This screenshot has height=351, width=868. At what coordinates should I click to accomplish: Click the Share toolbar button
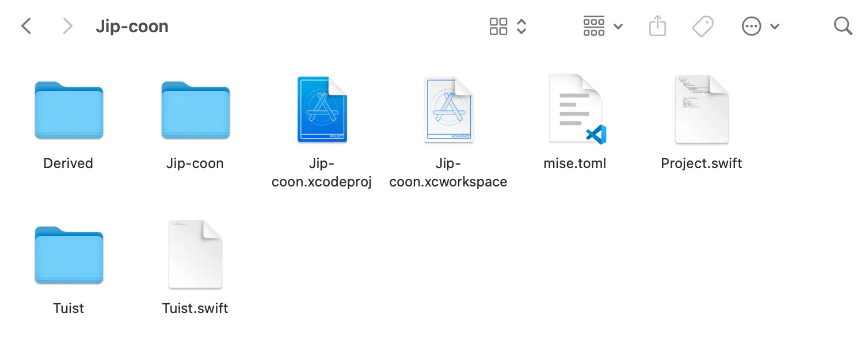tap(657, 26)
